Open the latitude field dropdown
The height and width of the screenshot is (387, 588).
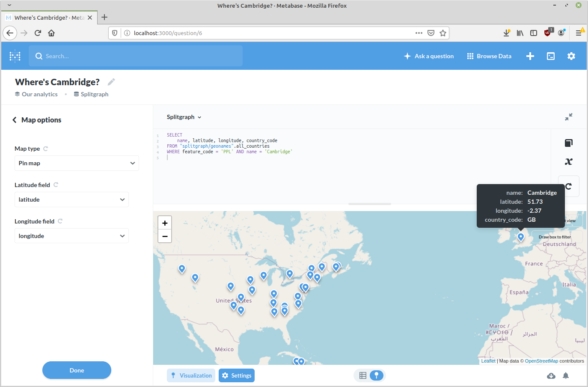pyautogui.click(x=71, y=199)
